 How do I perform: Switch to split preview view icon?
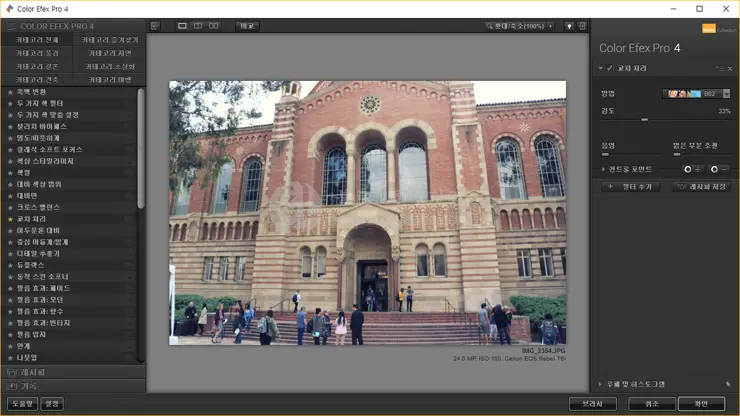(198, 26)
